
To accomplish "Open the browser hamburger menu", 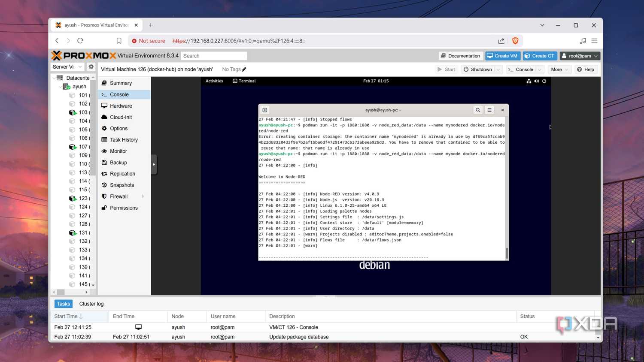I will pyautogui.click(x=594, y=41).
